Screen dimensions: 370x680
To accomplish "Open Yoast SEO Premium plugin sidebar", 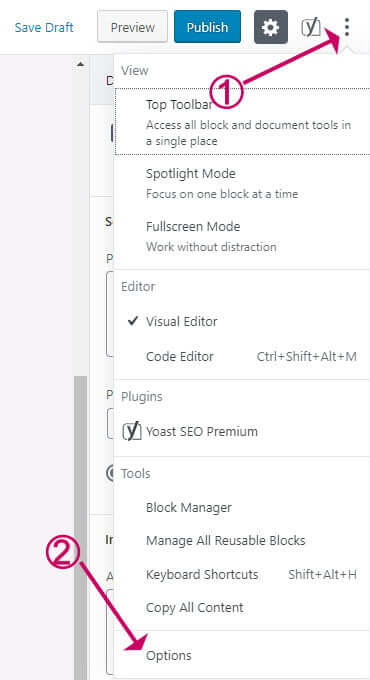I will pyautogui.click(x=242, y=432).
